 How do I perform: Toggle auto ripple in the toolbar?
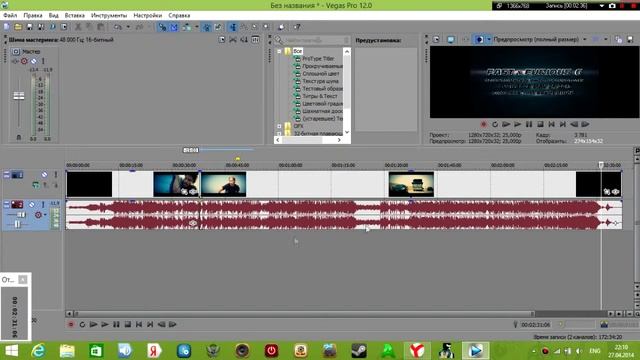[x=187, y=27]
